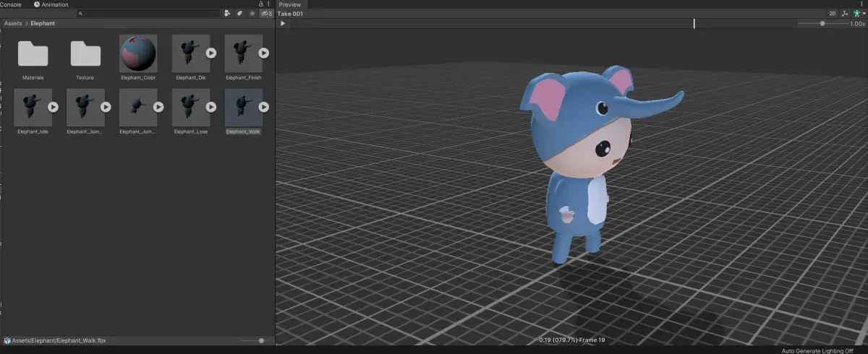
Task: Click the Project search field
Action: (148, 14)
